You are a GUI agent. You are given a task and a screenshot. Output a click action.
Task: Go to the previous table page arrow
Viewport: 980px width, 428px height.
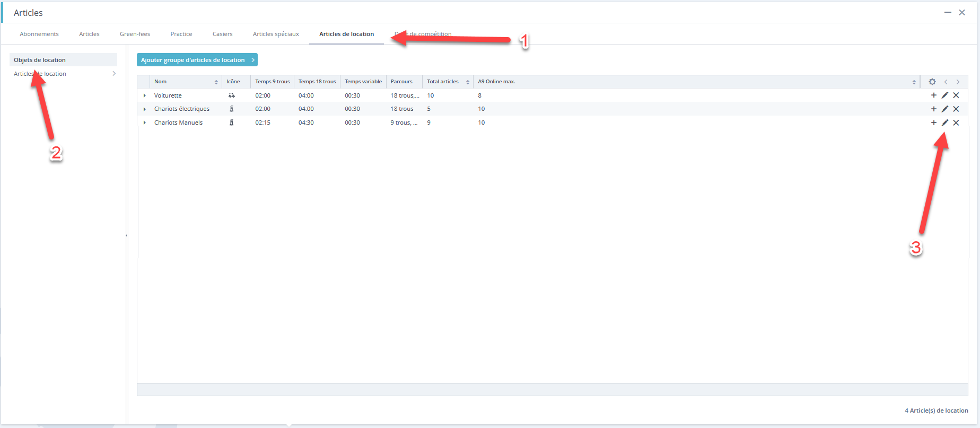click(x=946, y=82)
